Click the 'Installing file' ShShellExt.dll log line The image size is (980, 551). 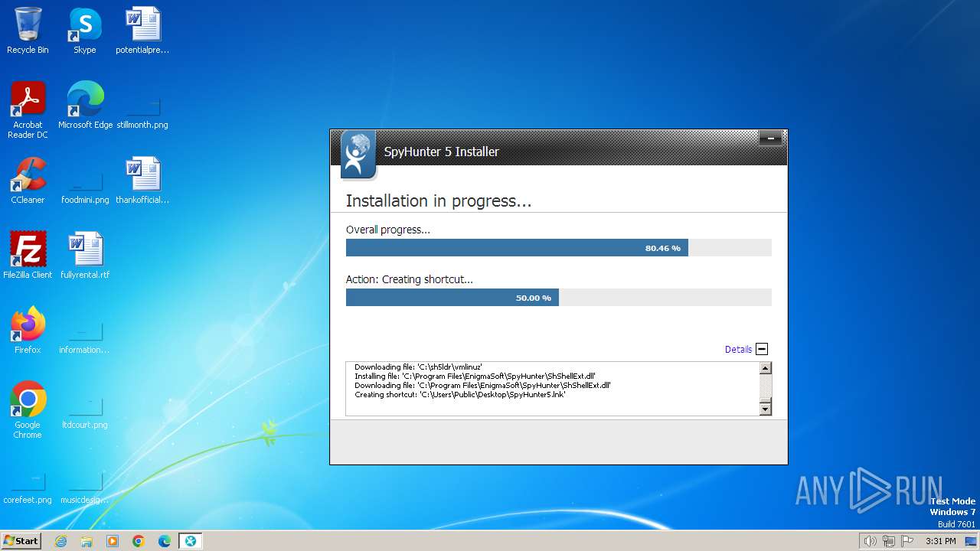click(475, 377)
